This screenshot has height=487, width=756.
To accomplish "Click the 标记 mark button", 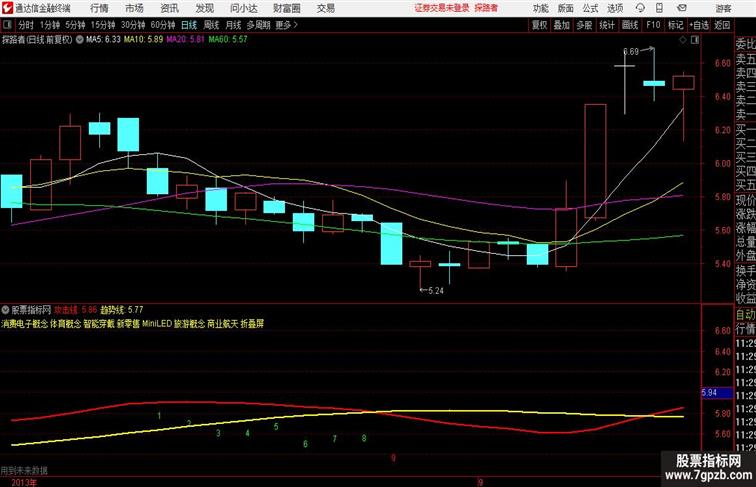I will click(x=675, y=25).
